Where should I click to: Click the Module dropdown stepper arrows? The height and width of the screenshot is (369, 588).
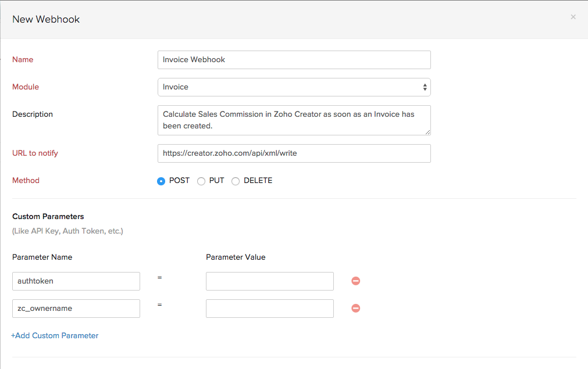click(x=425, y=86)
